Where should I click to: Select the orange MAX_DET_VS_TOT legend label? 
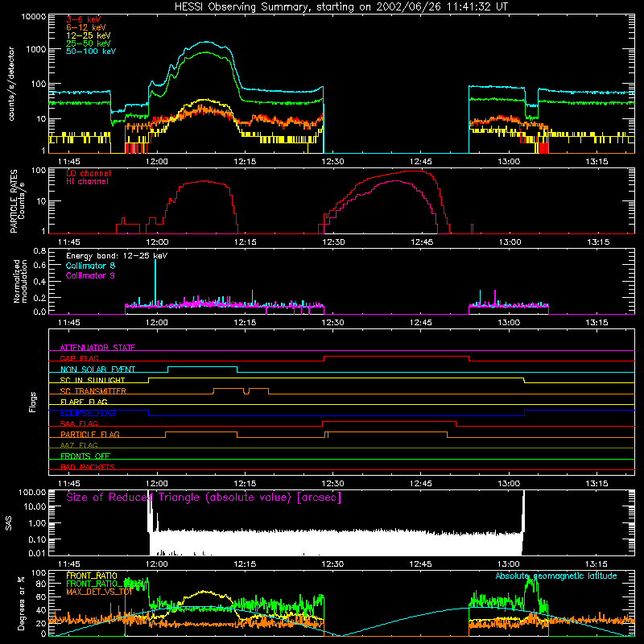coord(99,592)
